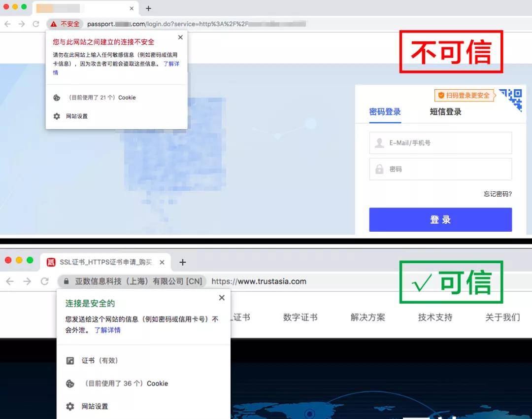Open 了解详情 link in secure popup

107,330
